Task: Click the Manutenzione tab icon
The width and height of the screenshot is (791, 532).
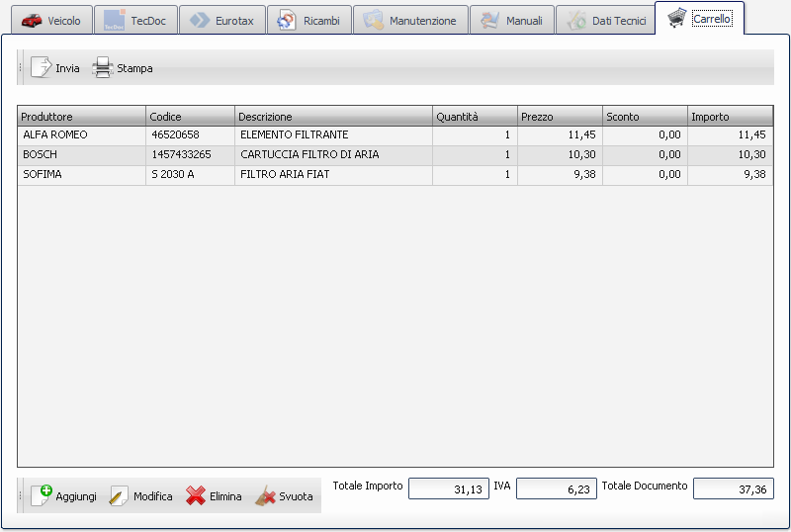Action: [x=374, y=21]
